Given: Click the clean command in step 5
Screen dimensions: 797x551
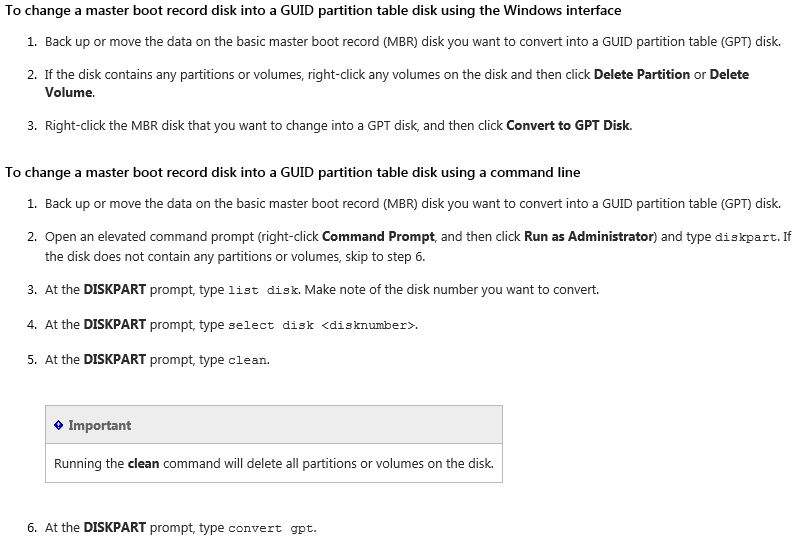Looking at the screenshot, I should tap(247, 360).
